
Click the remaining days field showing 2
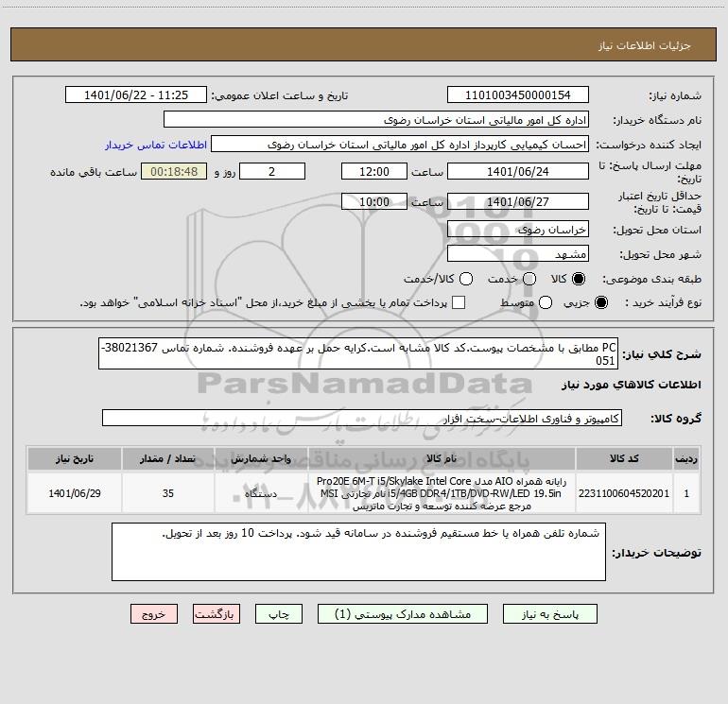point(272,171)
